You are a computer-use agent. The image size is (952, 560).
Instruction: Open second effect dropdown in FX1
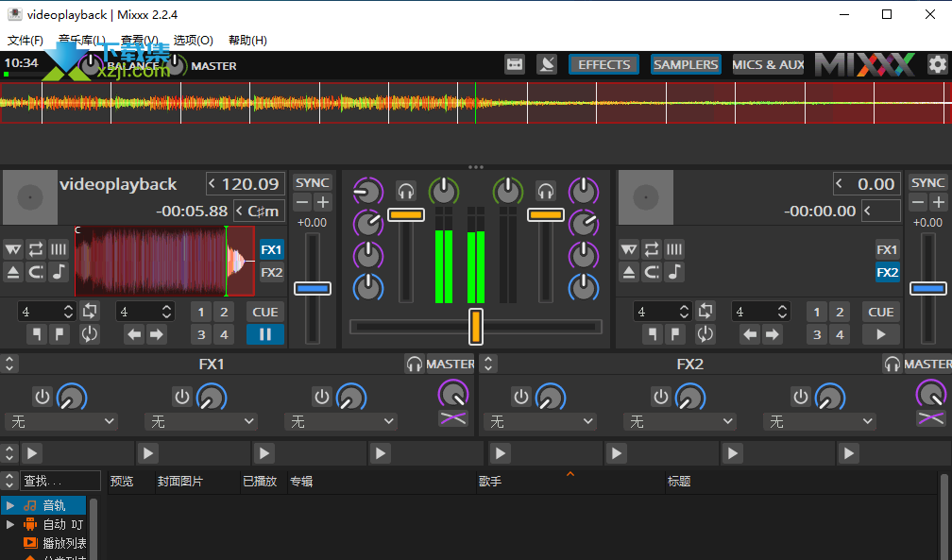200,421
